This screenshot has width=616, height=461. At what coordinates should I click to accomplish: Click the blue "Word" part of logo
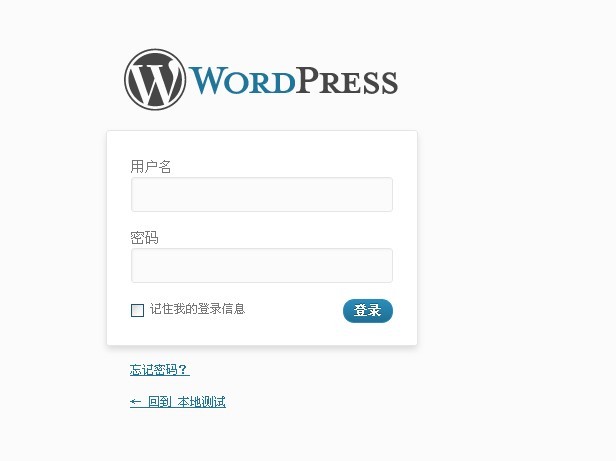(242, 81)
